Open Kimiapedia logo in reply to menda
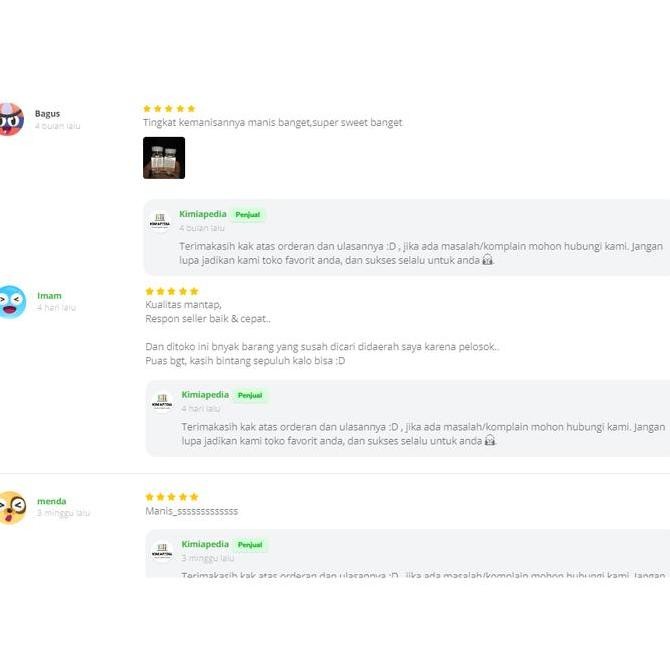Viewport: 670px width, 670px height. tap(162, 550)
